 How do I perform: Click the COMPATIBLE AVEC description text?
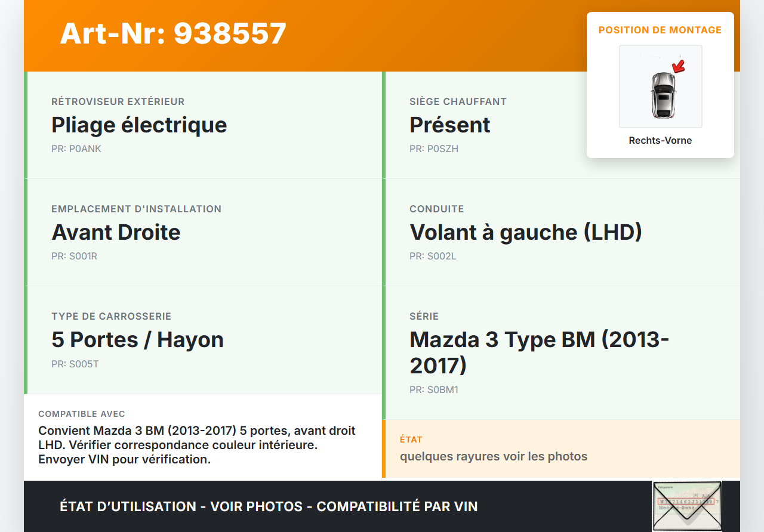(197, 445)
